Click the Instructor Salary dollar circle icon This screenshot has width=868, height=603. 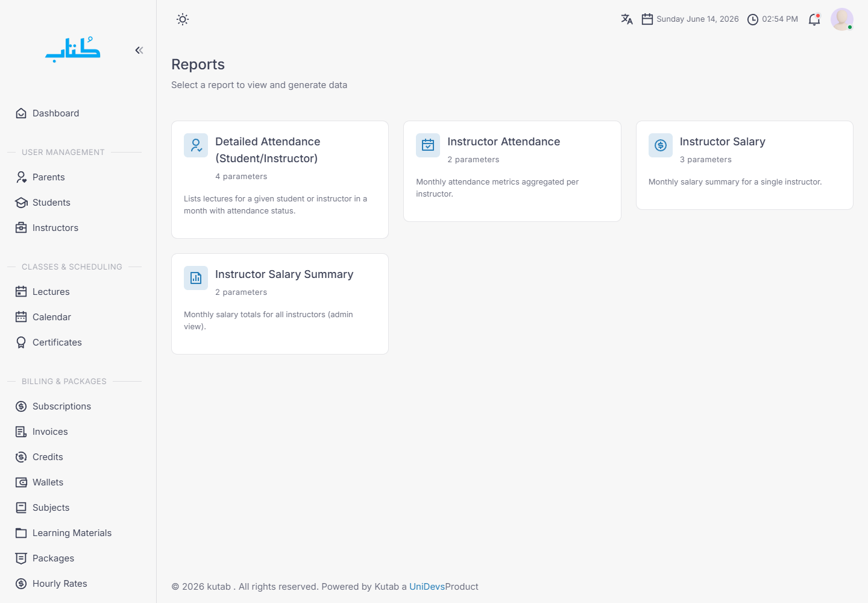click(661, 145)
